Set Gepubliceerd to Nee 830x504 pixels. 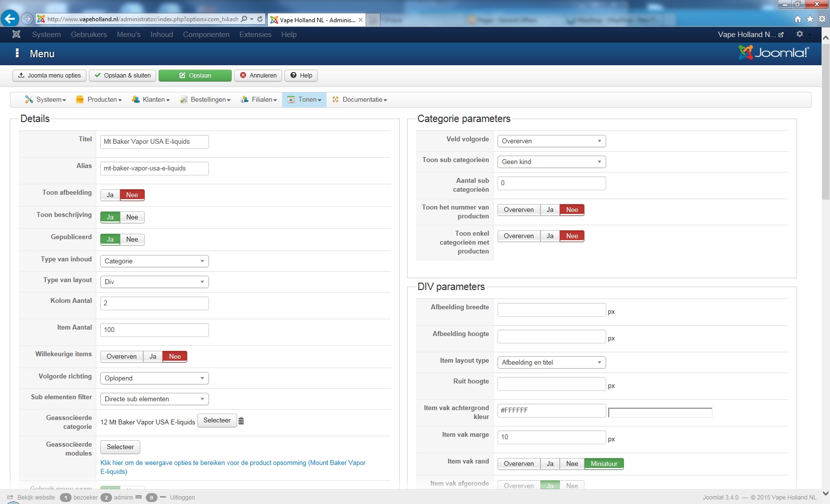(x=132, y=239)
